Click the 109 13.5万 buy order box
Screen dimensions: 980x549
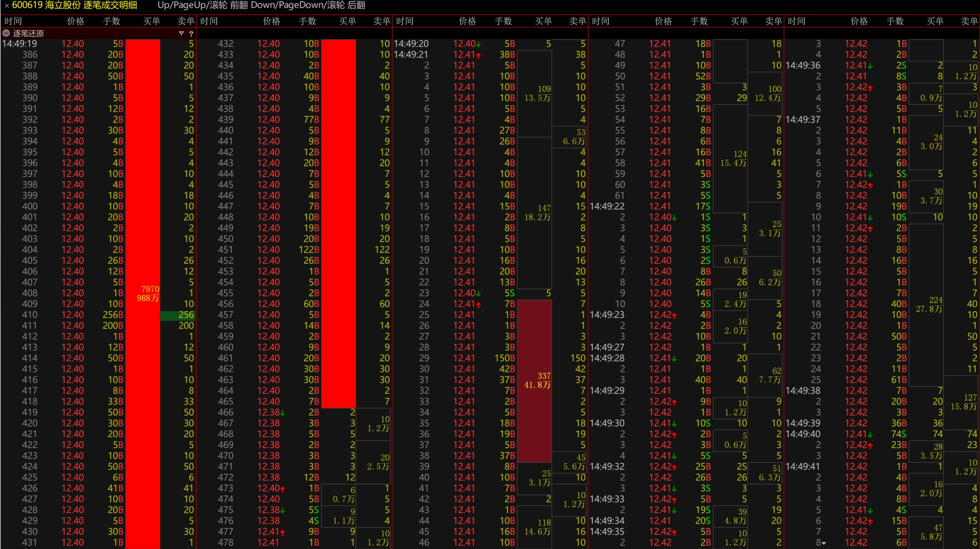(534, 93)
